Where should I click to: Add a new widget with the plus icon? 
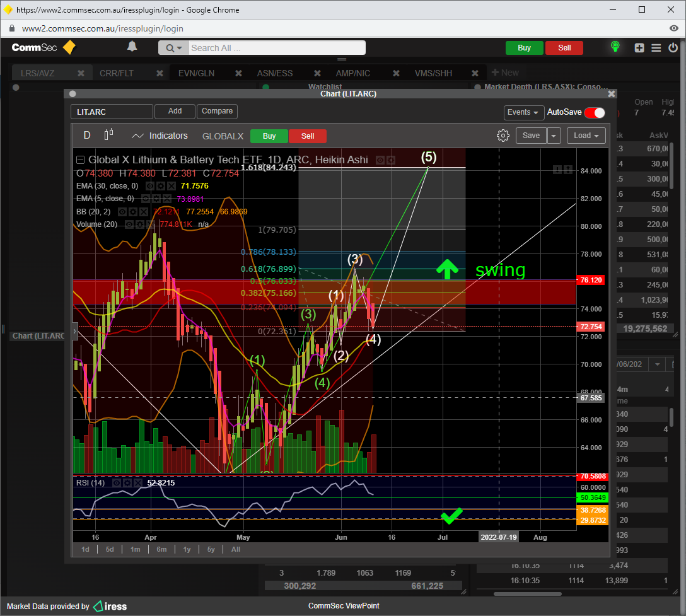[x=639, y=48]
